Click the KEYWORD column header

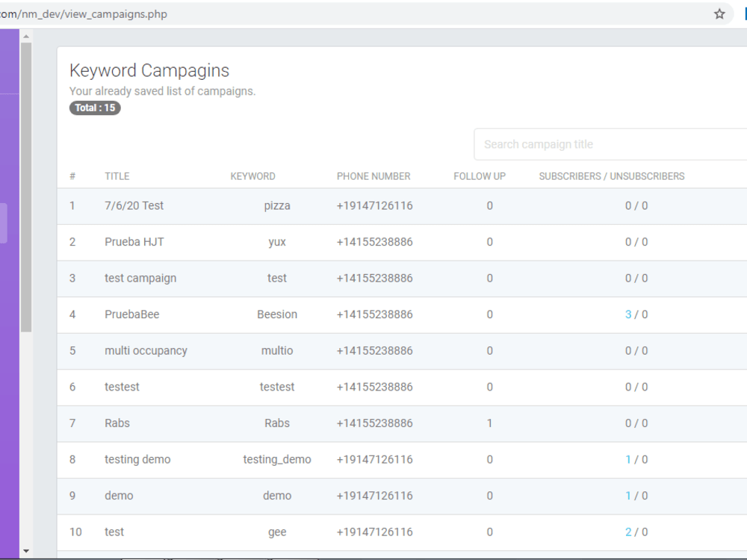click(x=253, y=176)
